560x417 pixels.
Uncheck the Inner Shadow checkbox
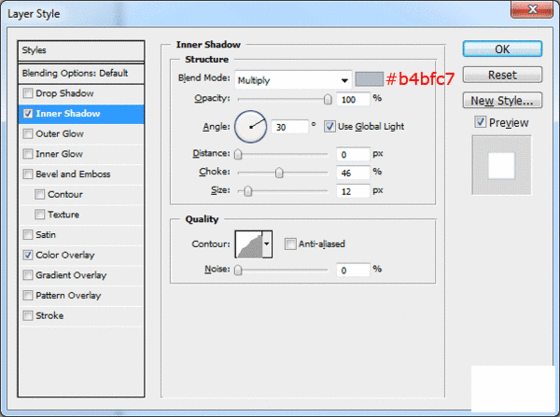click(x=28, y=114)
